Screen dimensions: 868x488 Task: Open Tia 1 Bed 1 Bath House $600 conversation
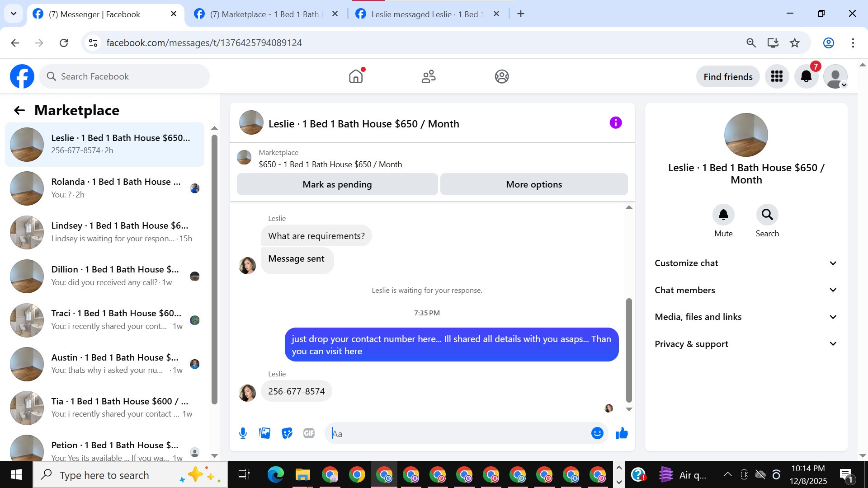coord(104,408)
